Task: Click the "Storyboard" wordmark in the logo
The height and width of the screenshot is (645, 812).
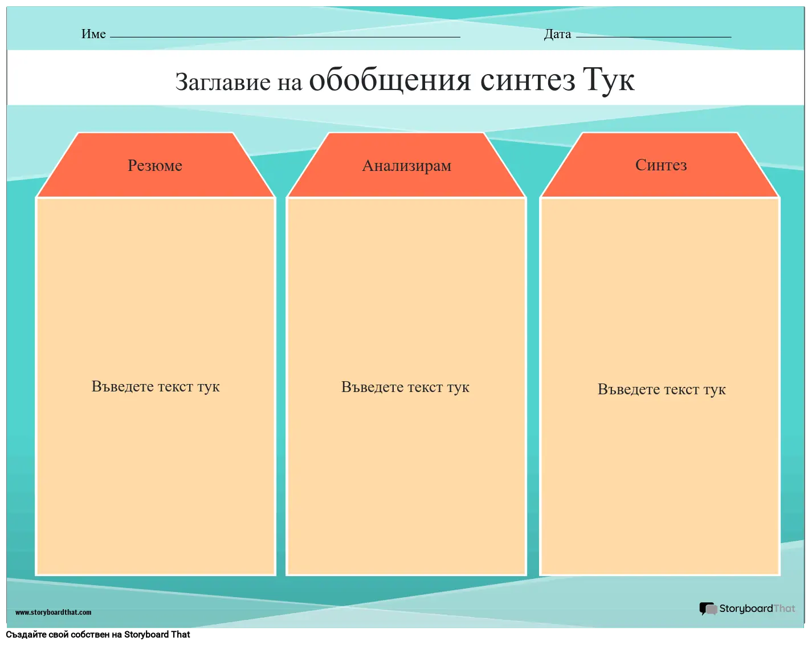Action: click(746, 609)
